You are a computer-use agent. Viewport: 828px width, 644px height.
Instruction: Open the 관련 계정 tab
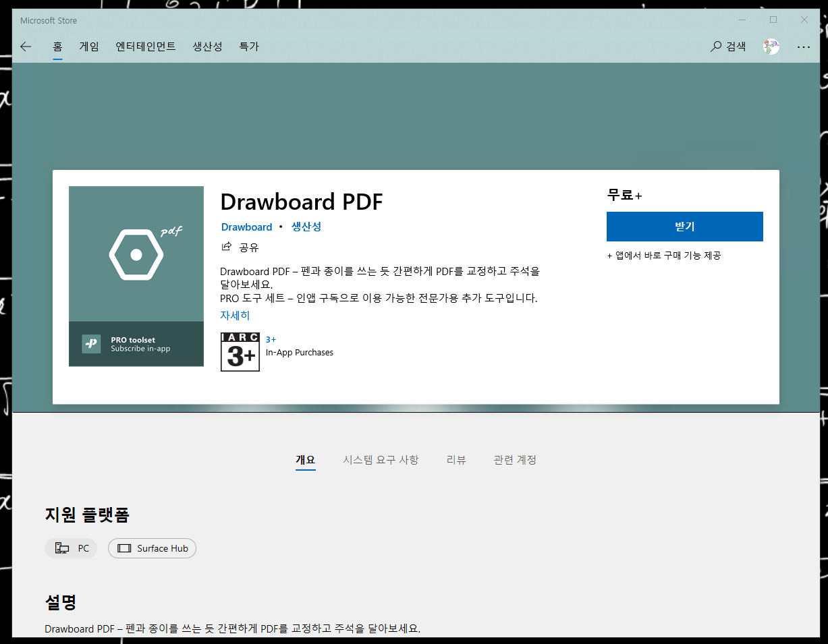(515, 460)
